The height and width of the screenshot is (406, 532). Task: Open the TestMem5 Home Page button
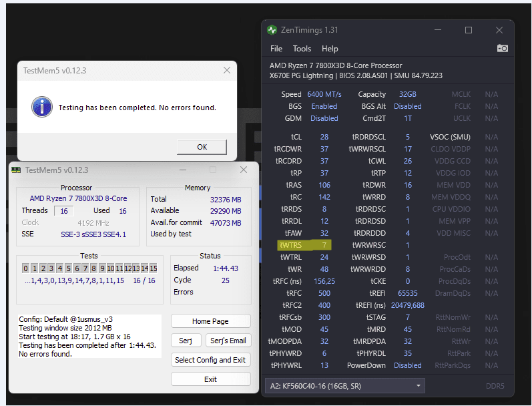pyautogui.click(x=210, y=321)
